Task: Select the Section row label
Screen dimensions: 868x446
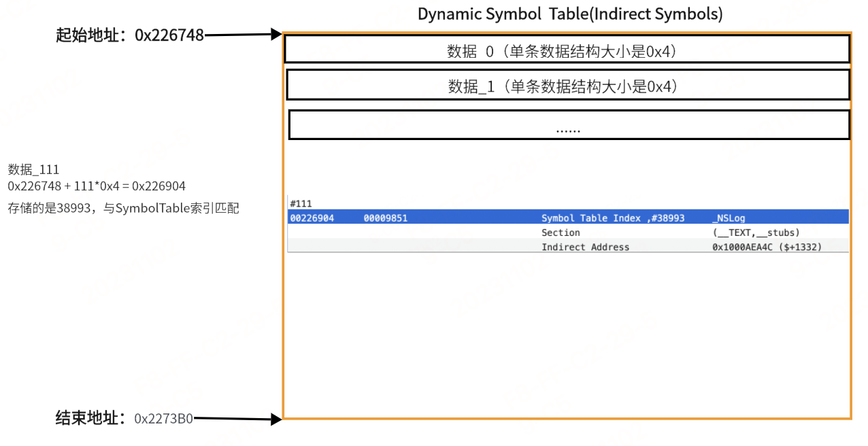Action: coord(561,233)
